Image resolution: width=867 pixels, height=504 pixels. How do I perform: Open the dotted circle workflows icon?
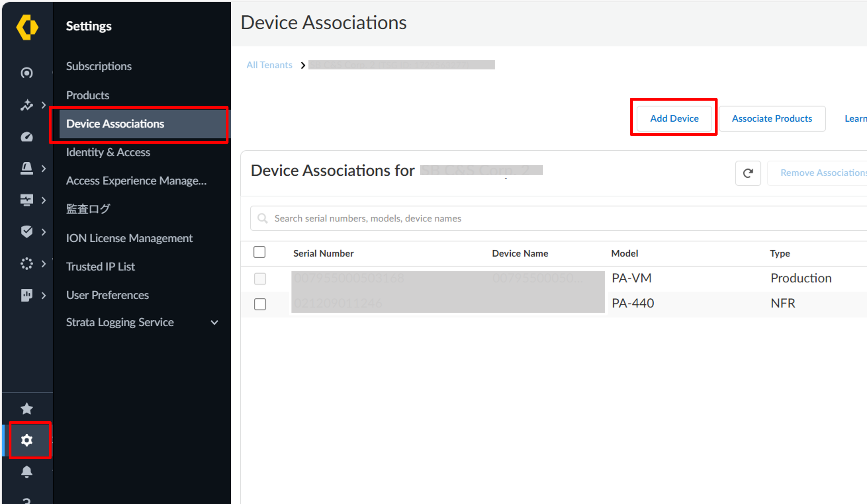click(x=27, y=264)
